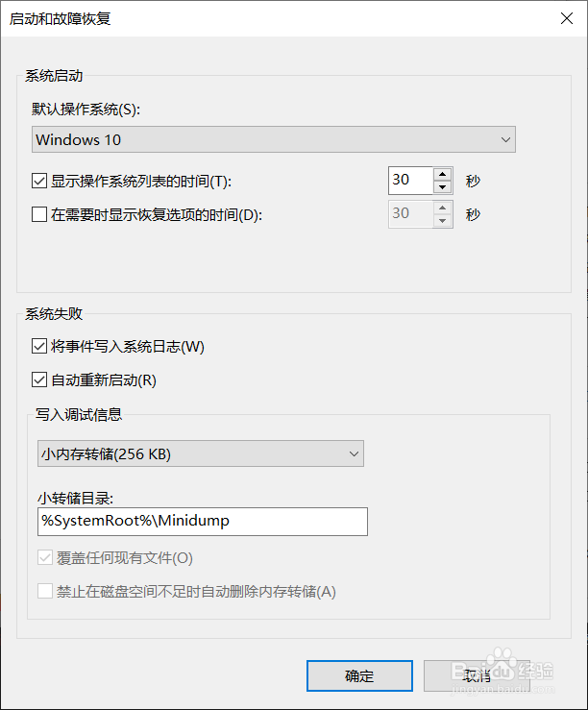Click the 自动重新启动(R) label text

coord(104,379)
